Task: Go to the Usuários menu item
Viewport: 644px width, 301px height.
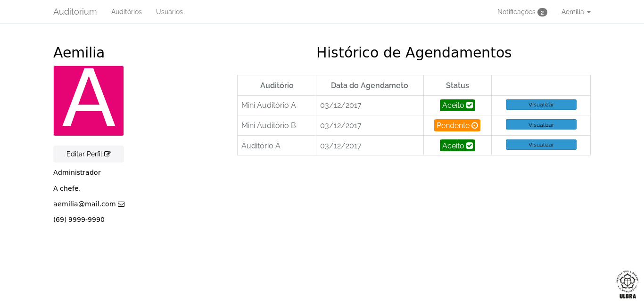Action: 169,12
